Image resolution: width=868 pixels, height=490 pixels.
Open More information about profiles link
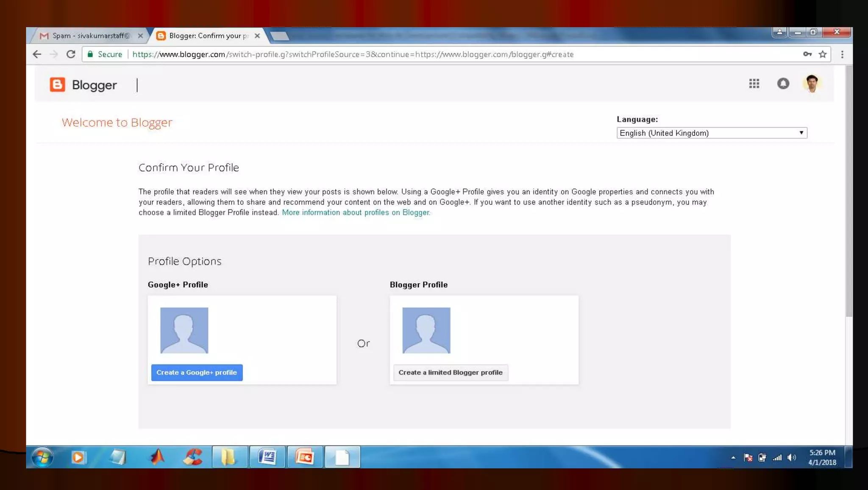356,213
